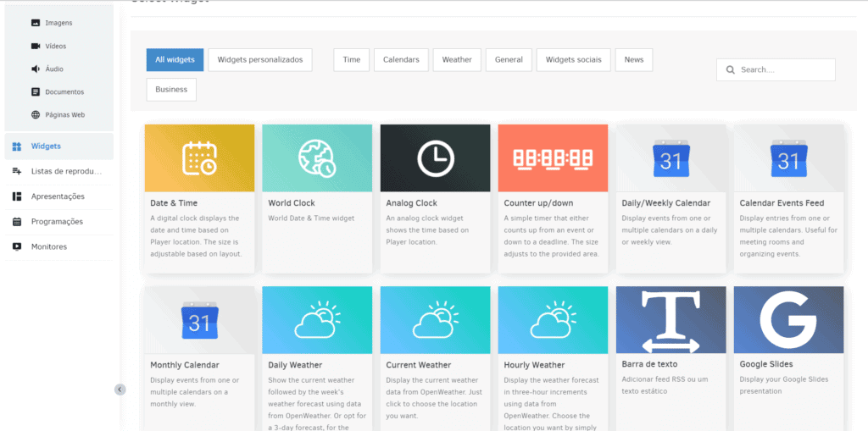Click the Current Weather title text
Screen dimensions: 868x431
(x=419, y=365)
